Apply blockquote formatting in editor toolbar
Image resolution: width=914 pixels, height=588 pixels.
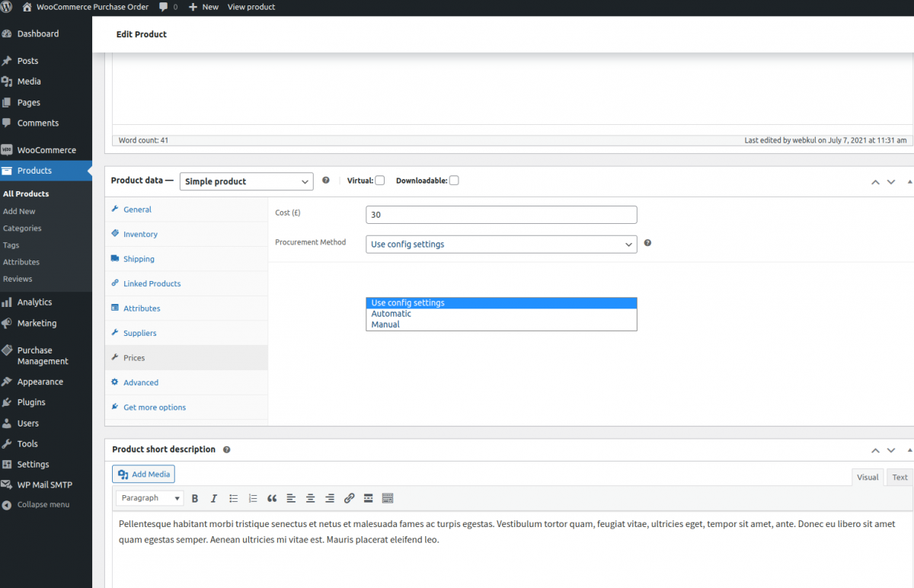pyautogui.click(x=272, y=498)
